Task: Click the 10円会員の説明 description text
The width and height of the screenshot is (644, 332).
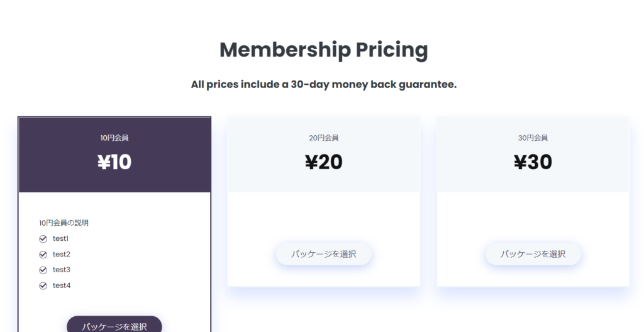Action: 64,223
